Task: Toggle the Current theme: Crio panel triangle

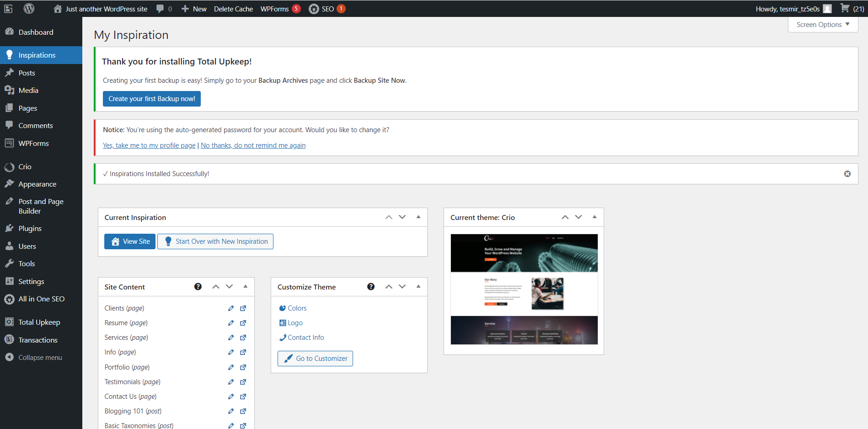Action: [x=595, y=217]
